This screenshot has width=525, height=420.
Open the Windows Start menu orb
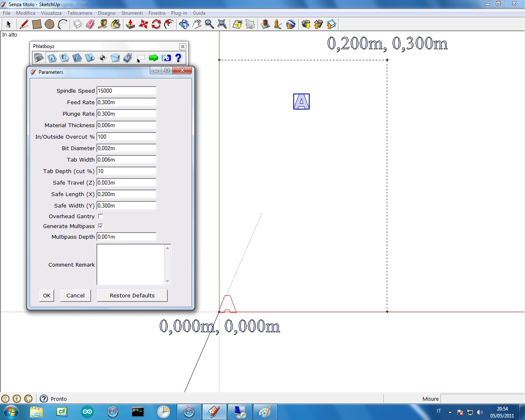pyautogui.click(x=11, y=412)
